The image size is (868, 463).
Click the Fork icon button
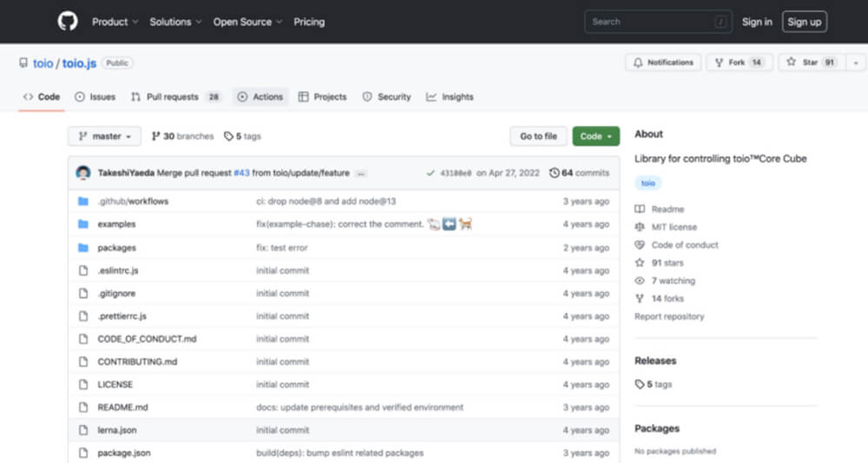719,63
